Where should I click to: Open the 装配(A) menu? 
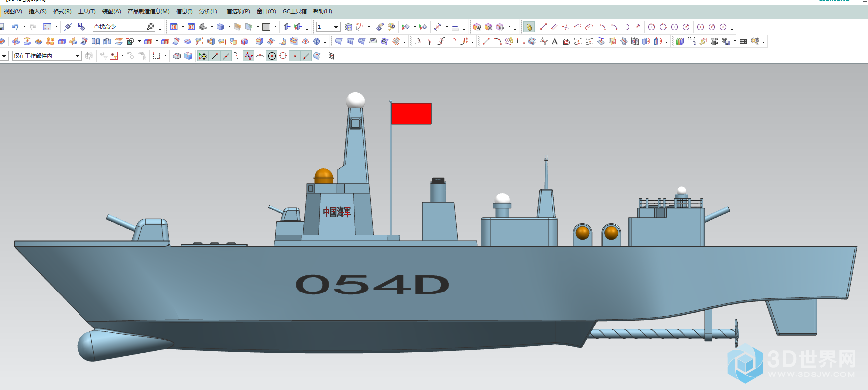111,11
